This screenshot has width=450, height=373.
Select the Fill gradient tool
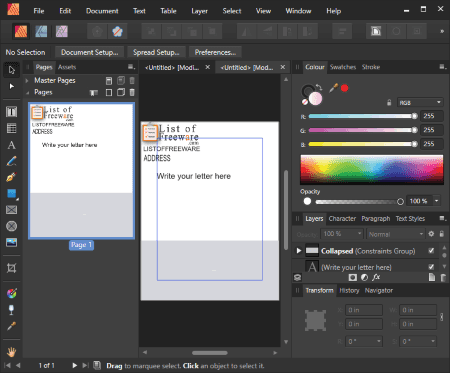pos(12,293)
